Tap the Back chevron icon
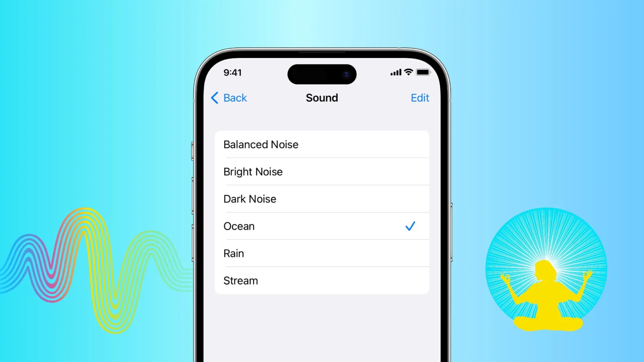Viewport: 644px width, 362px height. 215,97
